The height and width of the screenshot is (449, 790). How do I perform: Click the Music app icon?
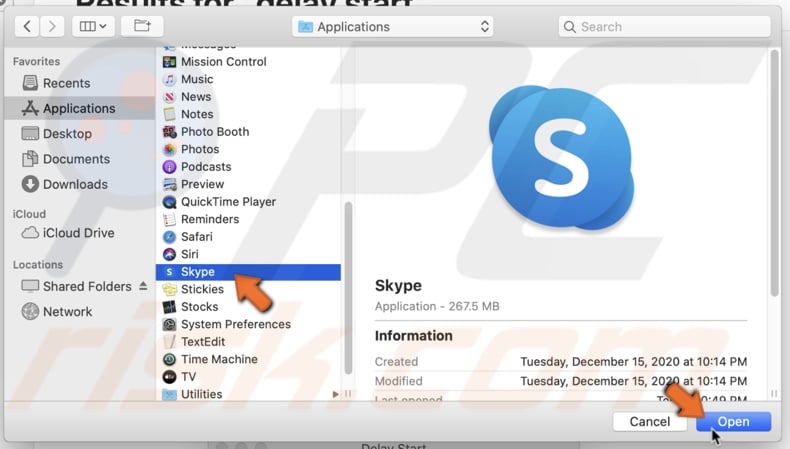169,79
